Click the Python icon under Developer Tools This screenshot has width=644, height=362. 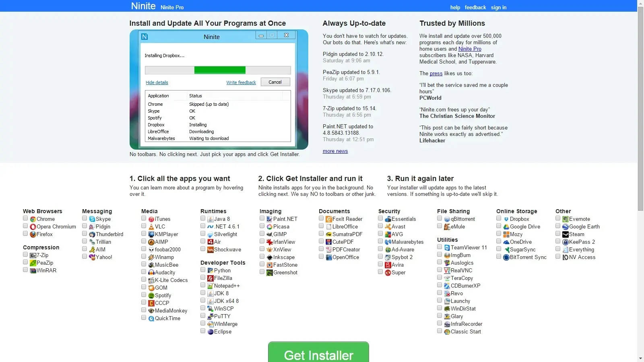pos(211,271)
